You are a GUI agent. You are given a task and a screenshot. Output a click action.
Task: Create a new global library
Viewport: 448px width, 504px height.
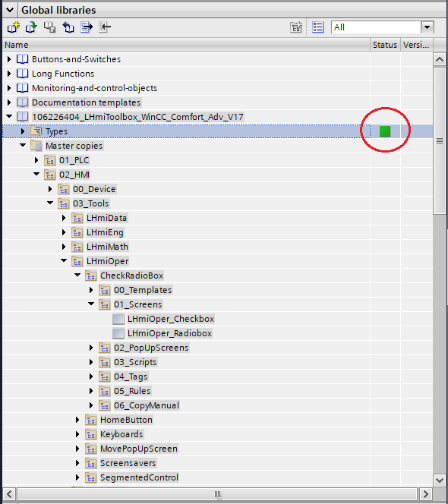13,27
